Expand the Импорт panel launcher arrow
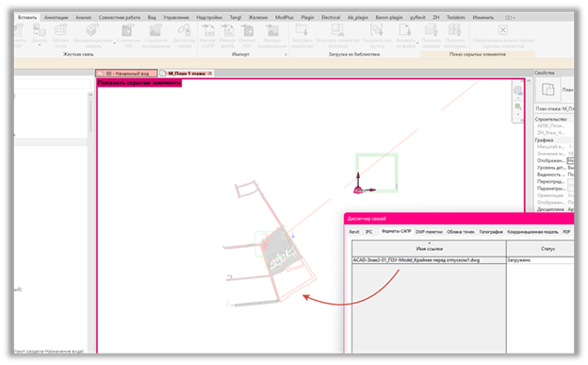This screenshot has height=365, width=588. click(286, 55)
